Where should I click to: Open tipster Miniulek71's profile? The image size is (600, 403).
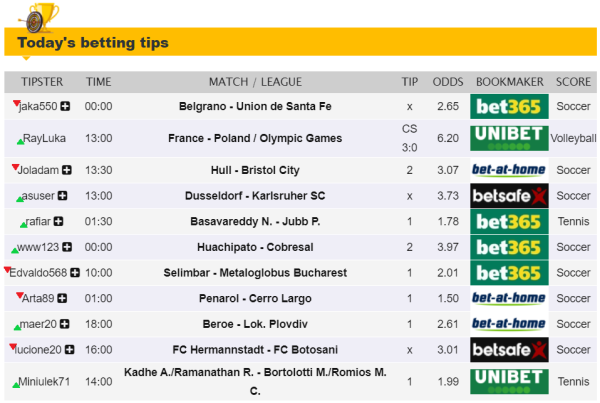[46, 381]
